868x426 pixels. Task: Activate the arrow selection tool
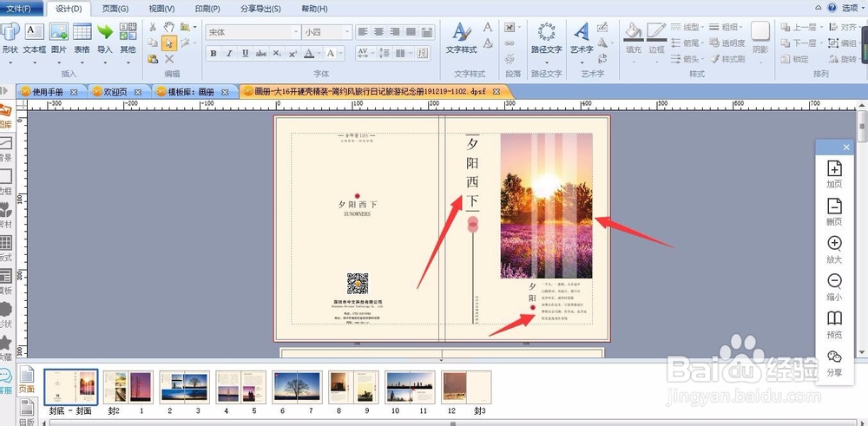point(169,43)
